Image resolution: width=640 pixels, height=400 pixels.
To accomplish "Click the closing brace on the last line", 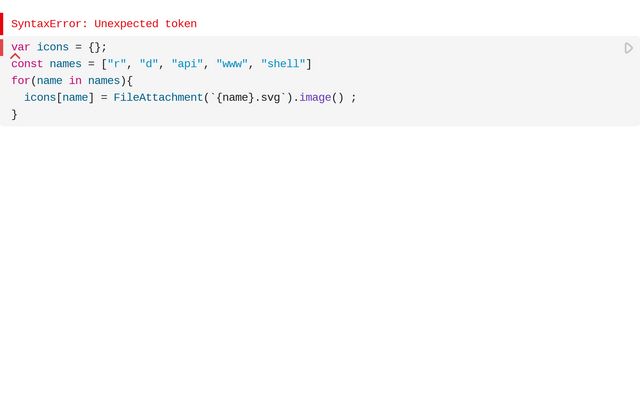I will coord(15,114).
